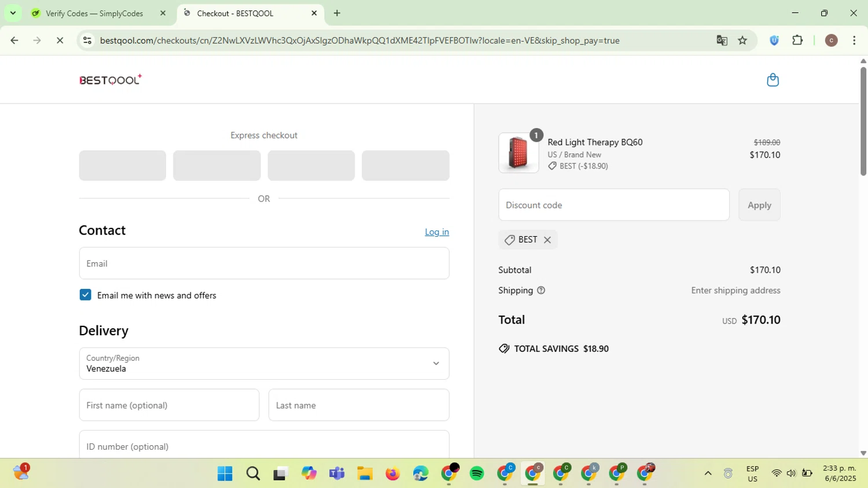Open the Extensions puzzle icon
The image size is (868, 488).
coord(797,41)
